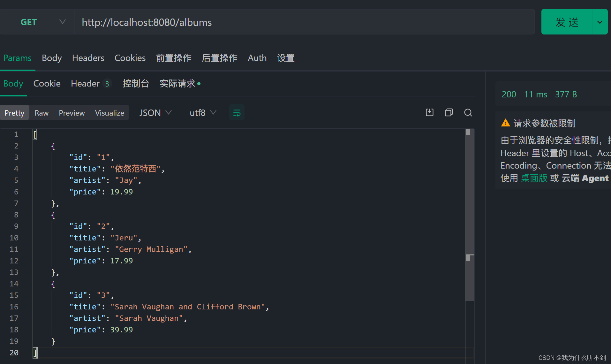Open the 控制台 console tab

[x=136, y=84]
